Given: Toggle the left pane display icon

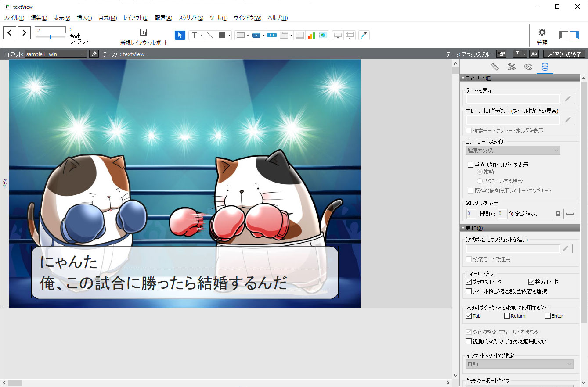Looking at the screenshot, I should point(564,35).
